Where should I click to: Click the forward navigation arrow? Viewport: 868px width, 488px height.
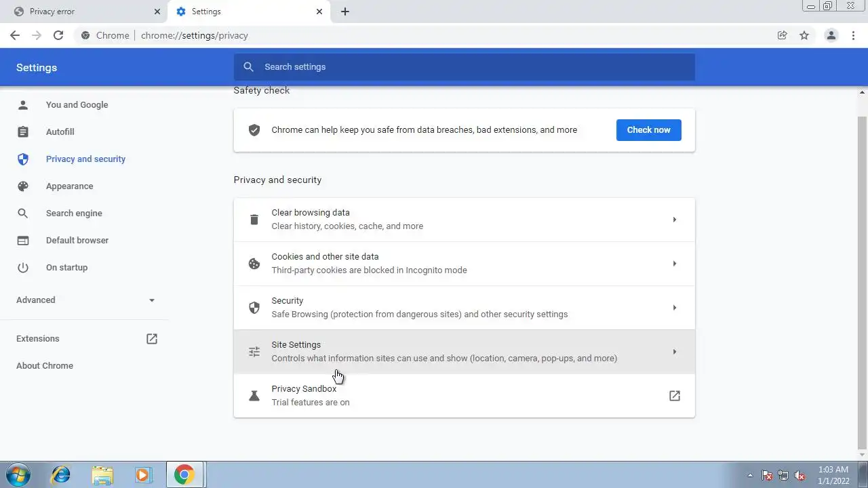tap(37, 35)
